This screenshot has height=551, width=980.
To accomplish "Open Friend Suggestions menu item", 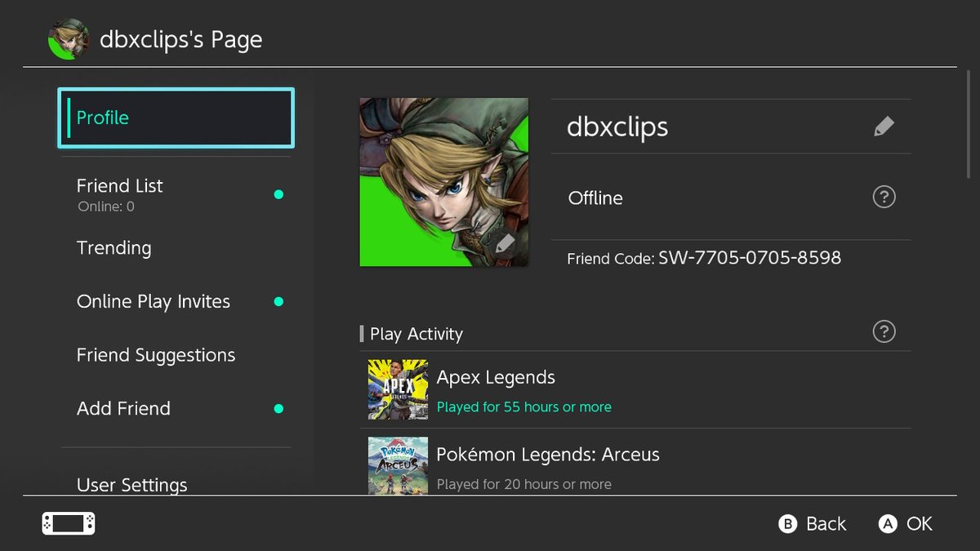I will coord(176,355).
